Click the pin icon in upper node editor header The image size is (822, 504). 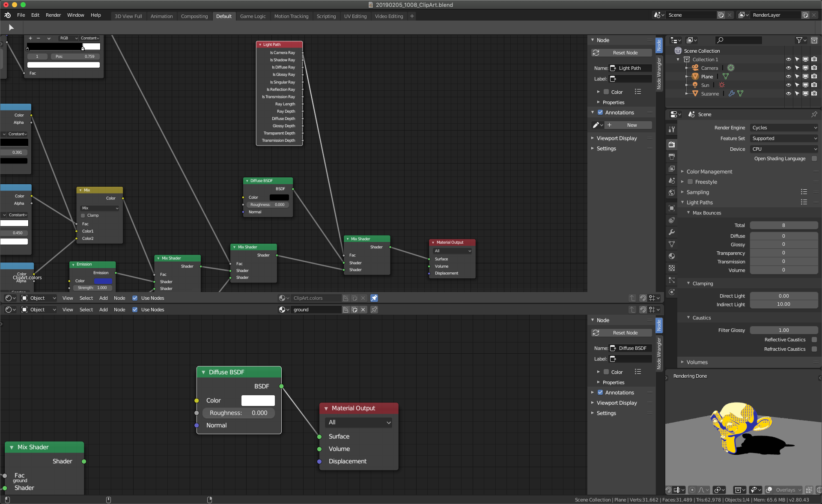374,298
